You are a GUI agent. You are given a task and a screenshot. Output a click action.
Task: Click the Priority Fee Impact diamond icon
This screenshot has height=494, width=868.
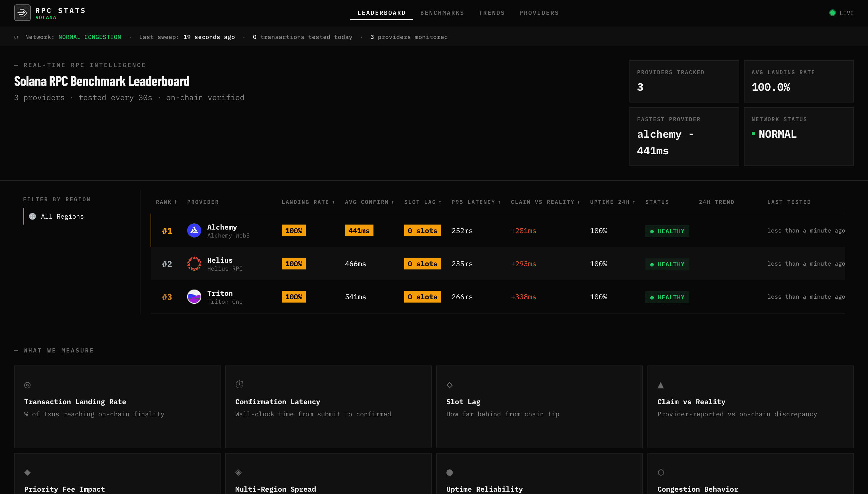(27, 473)
